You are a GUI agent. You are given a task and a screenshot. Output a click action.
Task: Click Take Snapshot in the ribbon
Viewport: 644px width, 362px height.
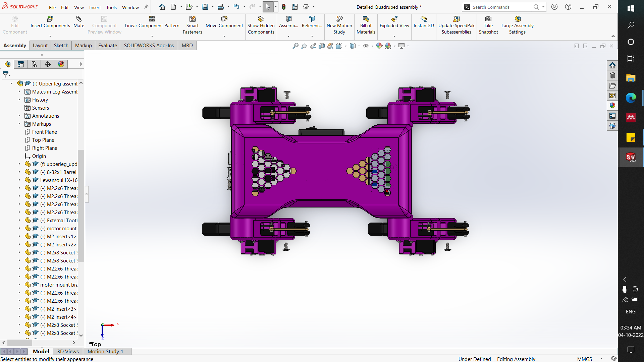pyautogui.click(x=488, y=24)
